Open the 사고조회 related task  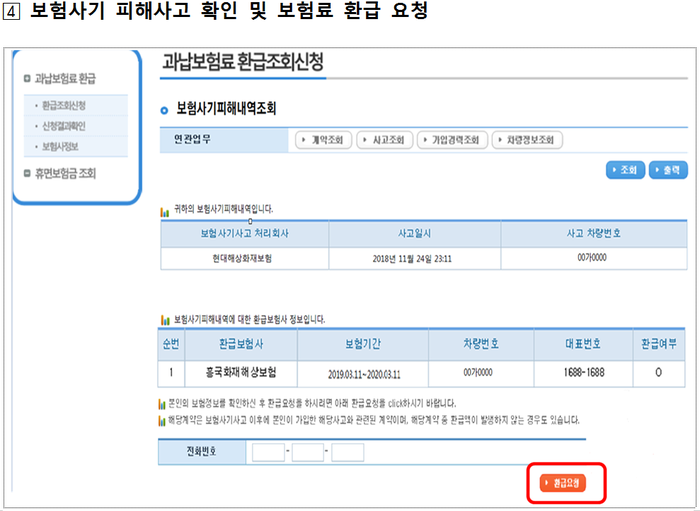click(x=385, y=140)
